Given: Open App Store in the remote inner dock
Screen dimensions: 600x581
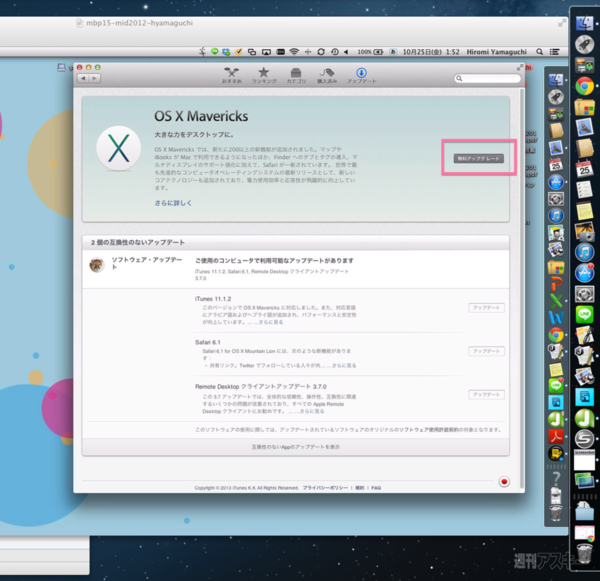Looking at the screenshot, I should (556, 182).
